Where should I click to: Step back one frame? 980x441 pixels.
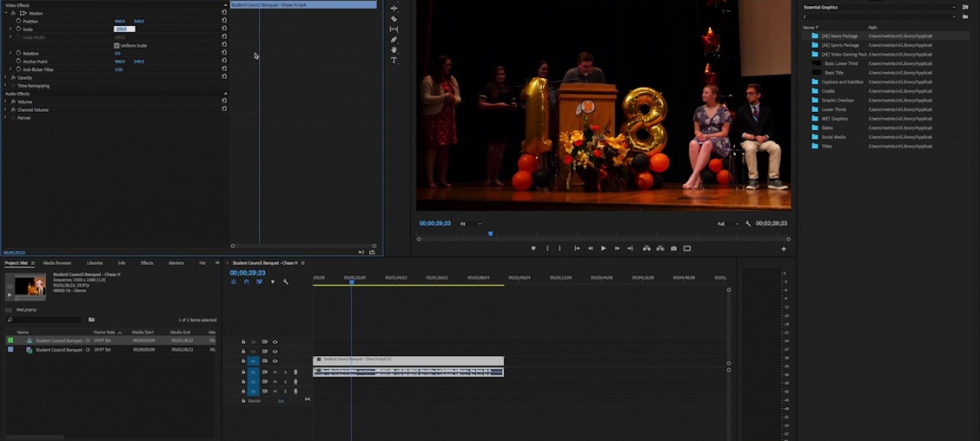590,249
